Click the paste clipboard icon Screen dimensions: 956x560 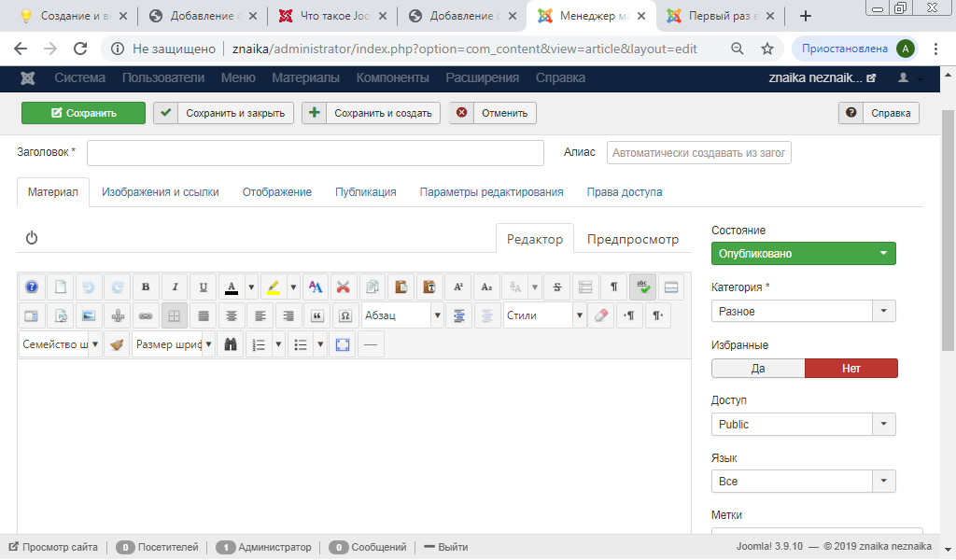401,287
